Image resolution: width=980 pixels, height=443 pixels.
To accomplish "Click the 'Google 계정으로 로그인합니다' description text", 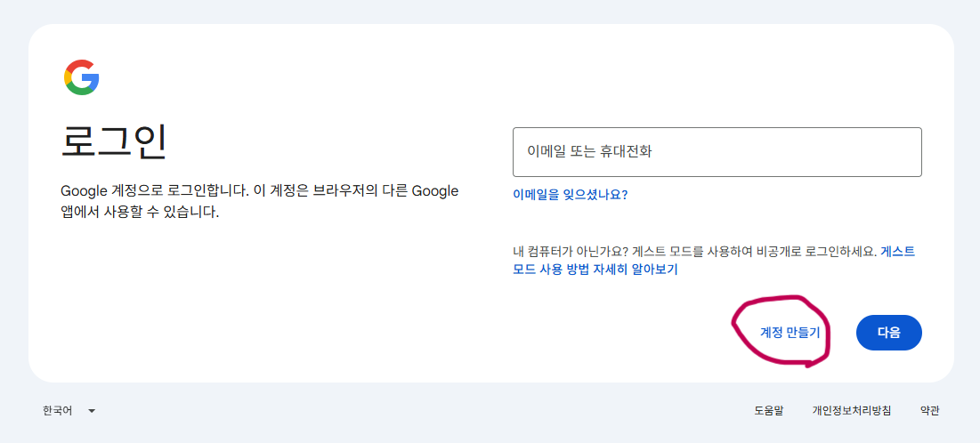I will click(x=259, y=201).
